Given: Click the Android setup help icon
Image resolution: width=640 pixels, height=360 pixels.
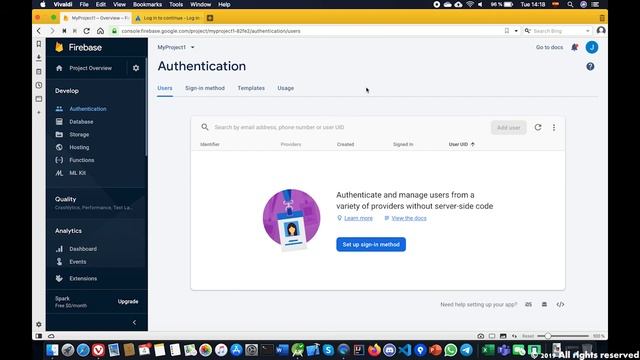Looking at the screenshot, I should coord(544,304).
